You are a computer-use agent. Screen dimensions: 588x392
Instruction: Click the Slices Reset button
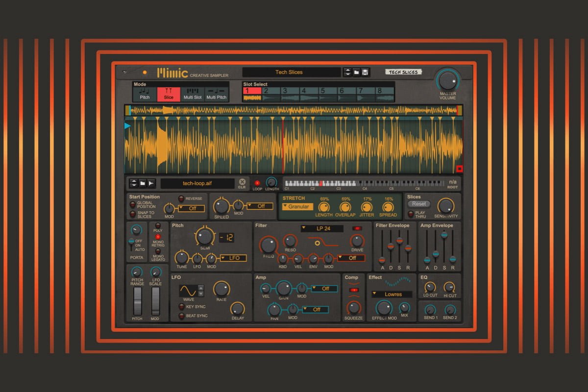[419, 204]
